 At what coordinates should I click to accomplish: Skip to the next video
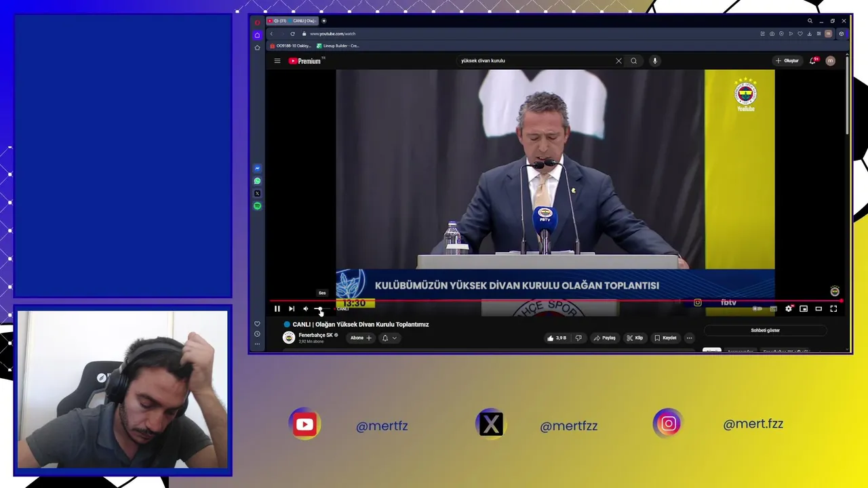tap(292, 308)
